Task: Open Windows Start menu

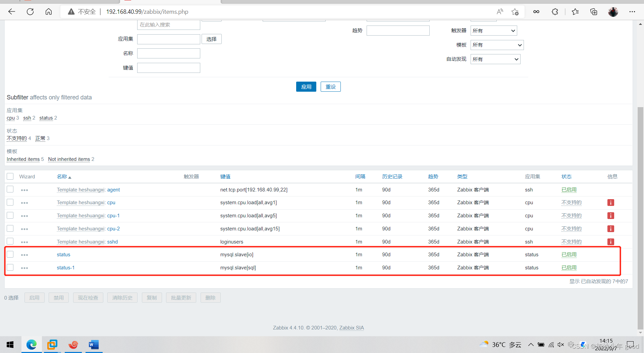Action: pyautogui.click(x=10, y=345)
